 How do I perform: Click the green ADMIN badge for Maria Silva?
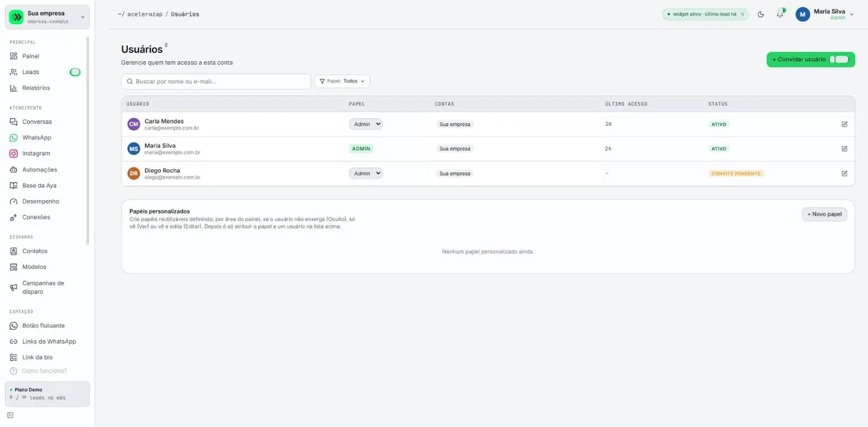click(361, 149)
